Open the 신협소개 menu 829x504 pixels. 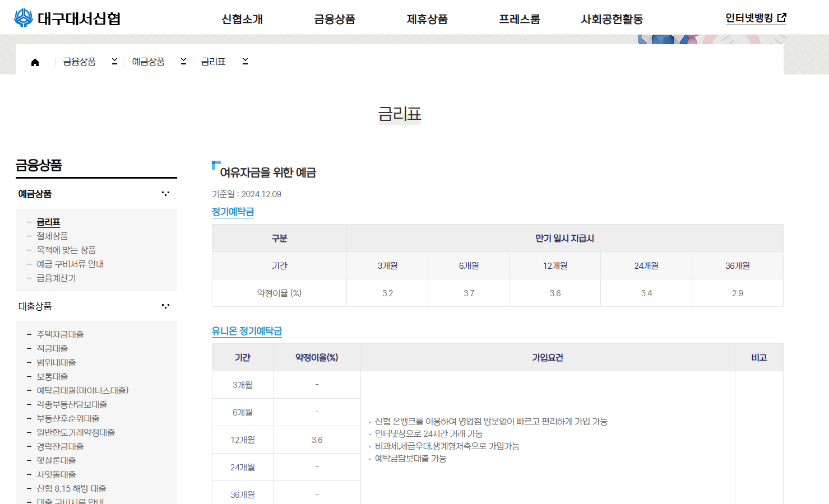242,18
